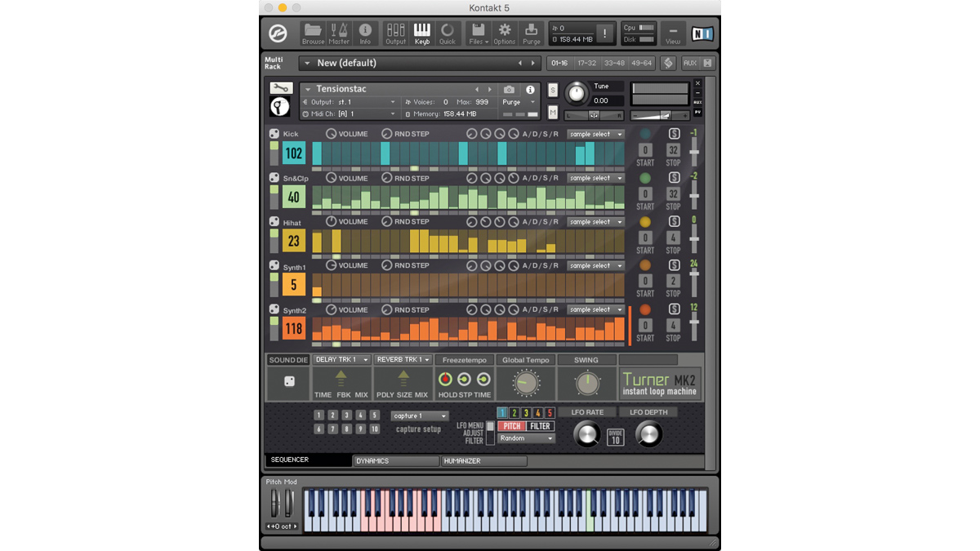The height and width of the screenshot is (551, 980).
Task: Open the Files dropdown menu
Action: coord(478,33)
